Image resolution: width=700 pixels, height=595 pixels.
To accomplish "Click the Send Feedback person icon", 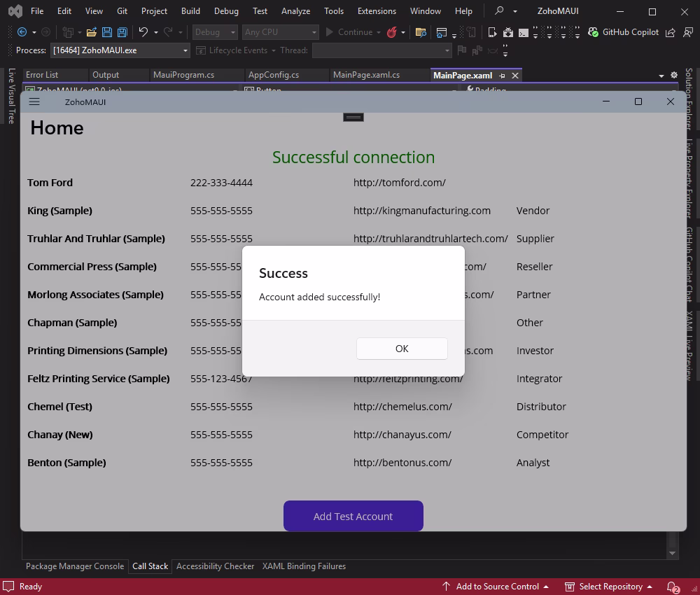I will pos(688,32).
